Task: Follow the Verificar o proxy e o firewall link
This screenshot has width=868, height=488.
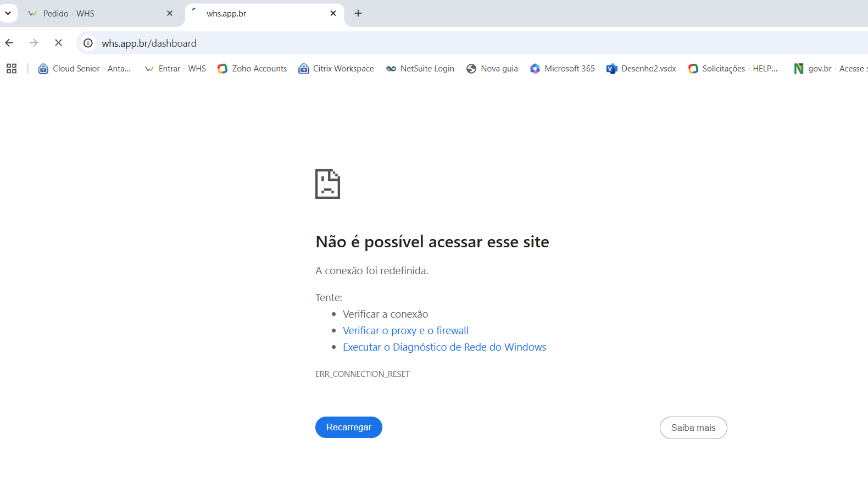Action: (x=405, y=331)
